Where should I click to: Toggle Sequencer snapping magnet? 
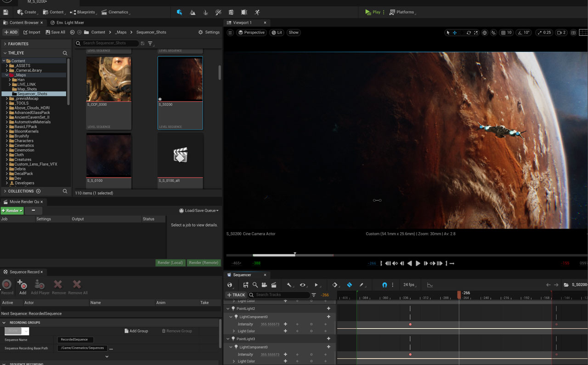coord(384,285)
